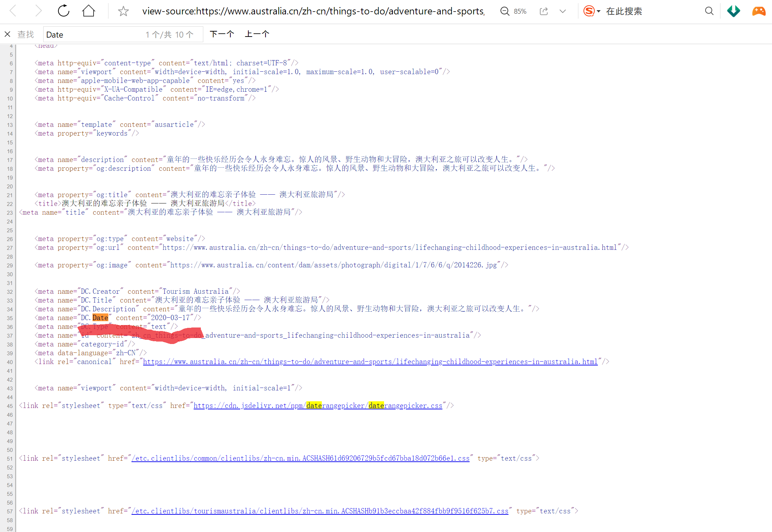Open the Sogou search engine dropdown
The width and height of the screenshot is (772, 532).
coord(598,11)
